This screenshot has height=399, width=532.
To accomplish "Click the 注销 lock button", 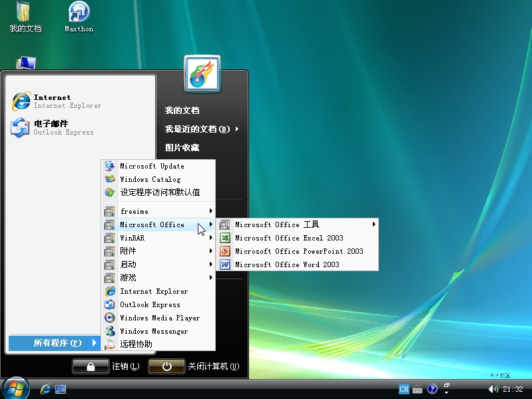I will [91, 366].
